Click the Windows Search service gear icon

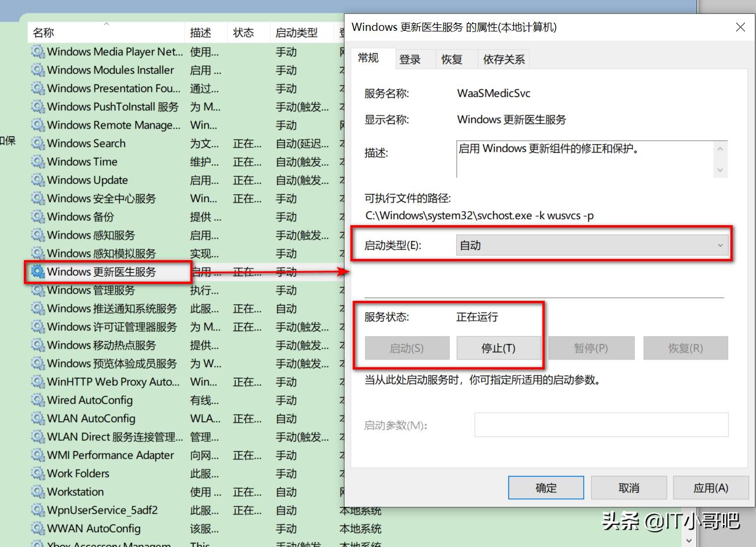[38, 143]
